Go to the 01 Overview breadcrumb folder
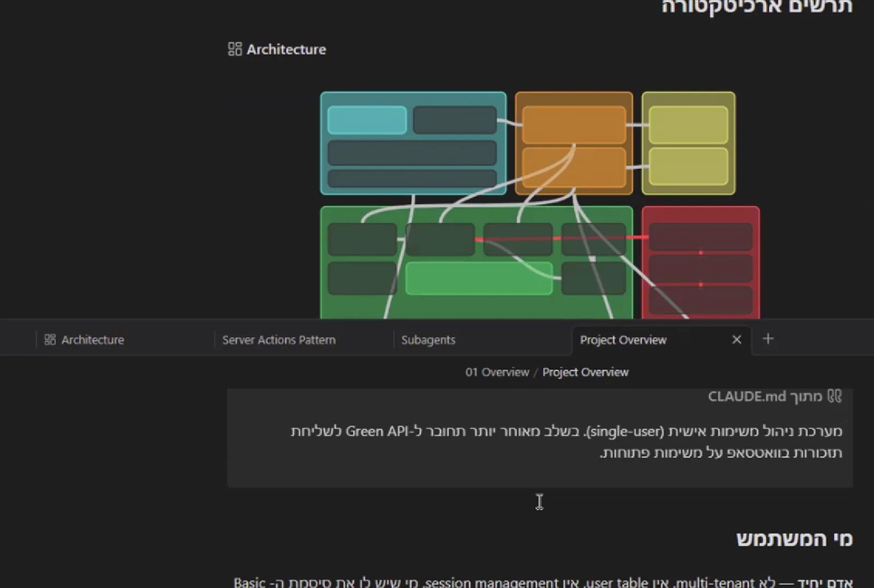 point(497,372)
